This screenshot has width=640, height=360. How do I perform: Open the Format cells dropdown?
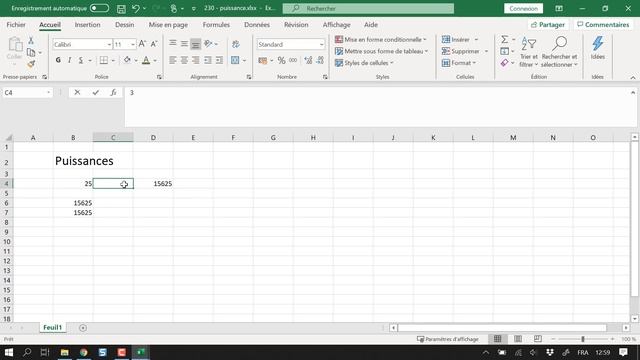tap(459, 63)
